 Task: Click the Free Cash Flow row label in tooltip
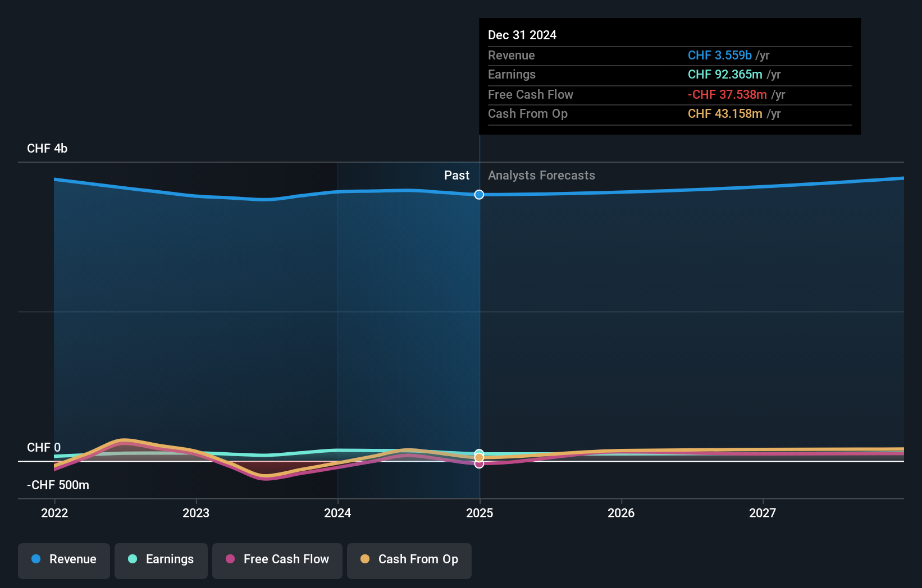tap(531, 95)
